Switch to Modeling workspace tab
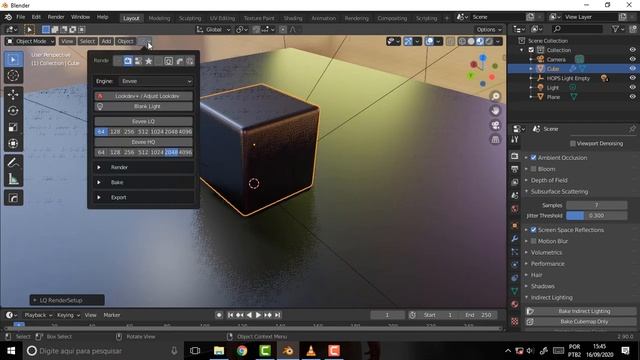 pyautogui.click(x=159, y=18)
